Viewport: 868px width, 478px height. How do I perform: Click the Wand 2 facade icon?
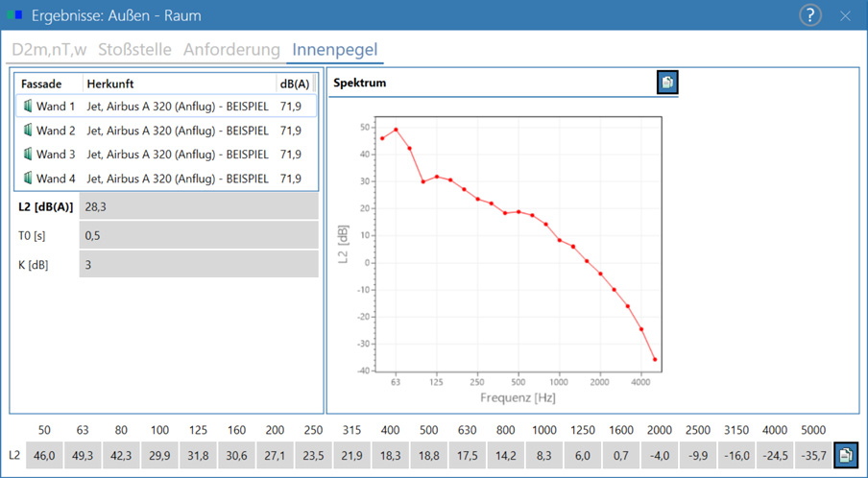coord(28,130)
